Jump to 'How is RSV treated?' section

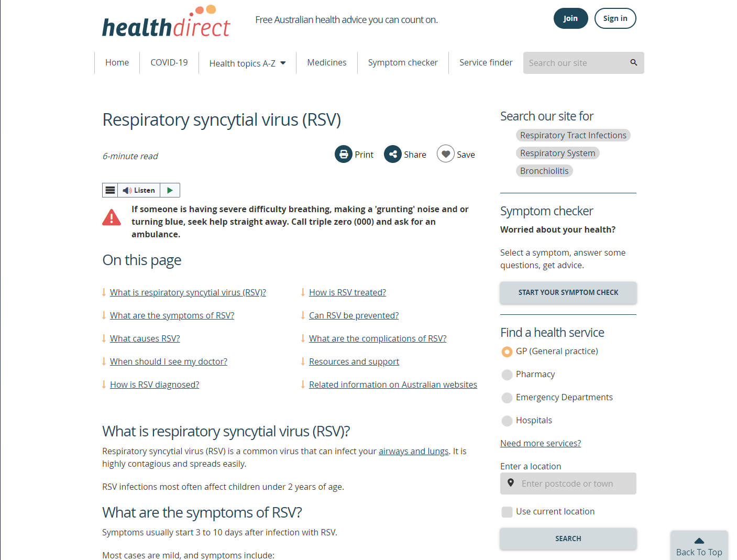pyautogui.click(x=347, y=292)
